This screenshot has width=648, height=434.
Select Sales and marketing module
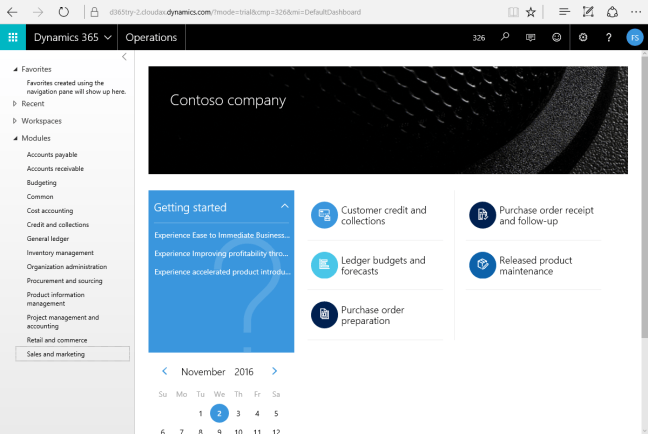pos(56,354)
